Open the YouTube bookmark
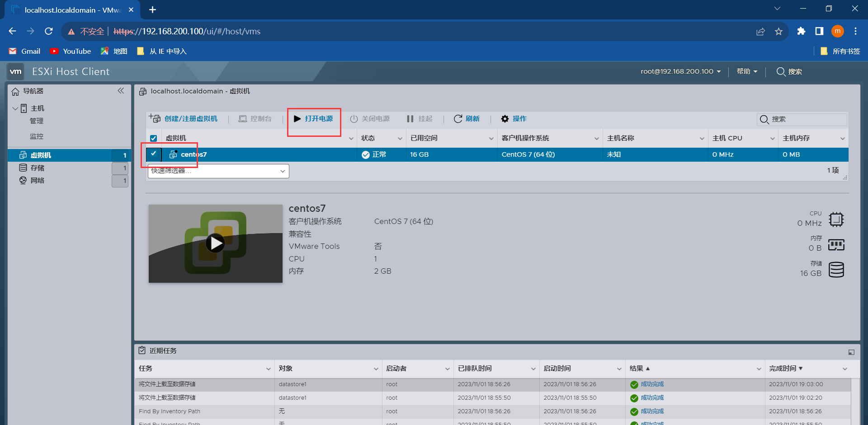868x425 pixels. pyautogui.click(x=71, y=51)
